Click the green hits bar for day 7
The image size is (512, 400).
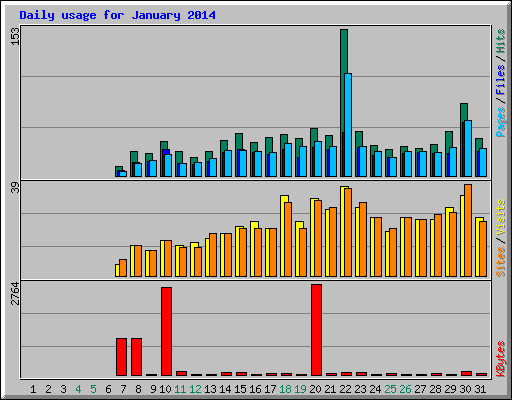(117, 171)
